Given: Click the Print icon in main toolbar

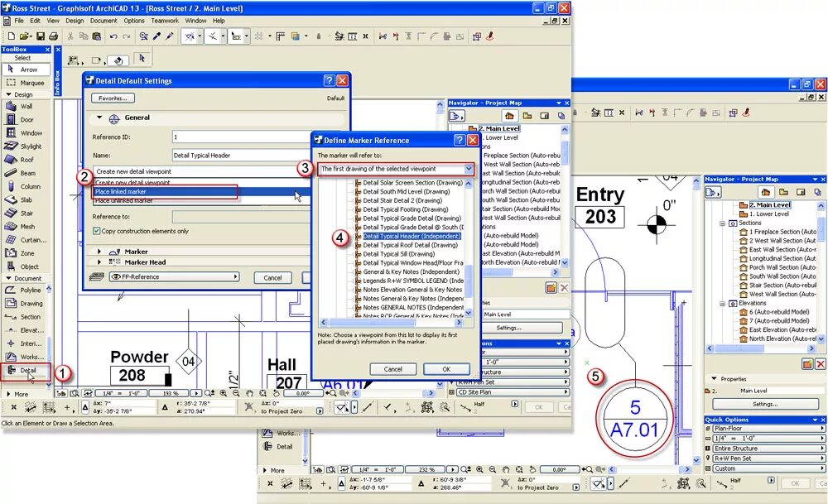Looking at the screenshot, I should click(53, 36).
